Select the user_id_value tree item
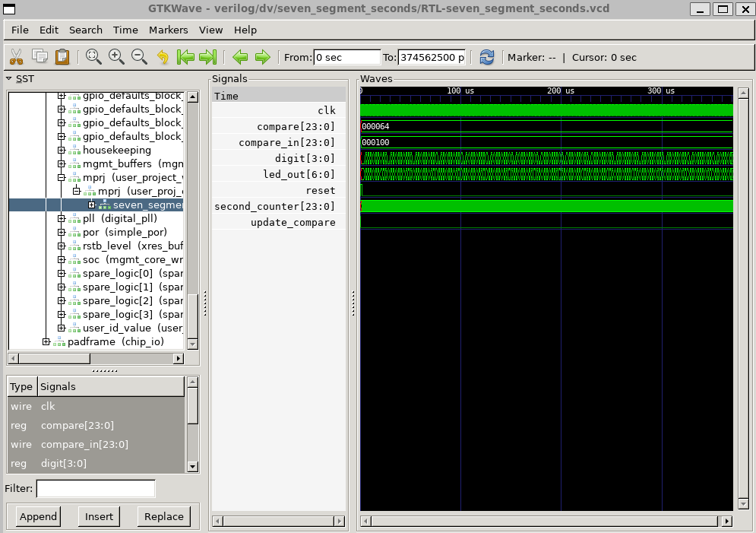This screenshot has width=756, height=533. pos(133,328)
